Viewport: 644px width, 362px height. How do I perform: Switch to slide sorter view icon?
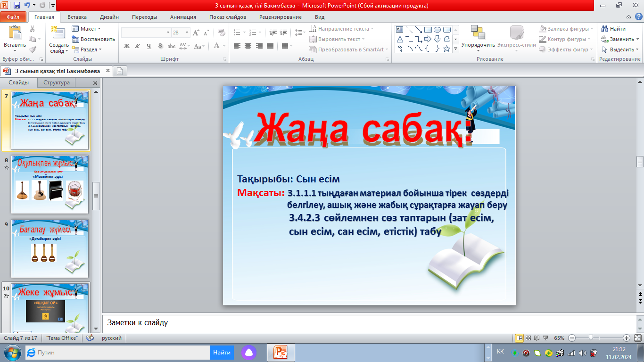(528, 338)
